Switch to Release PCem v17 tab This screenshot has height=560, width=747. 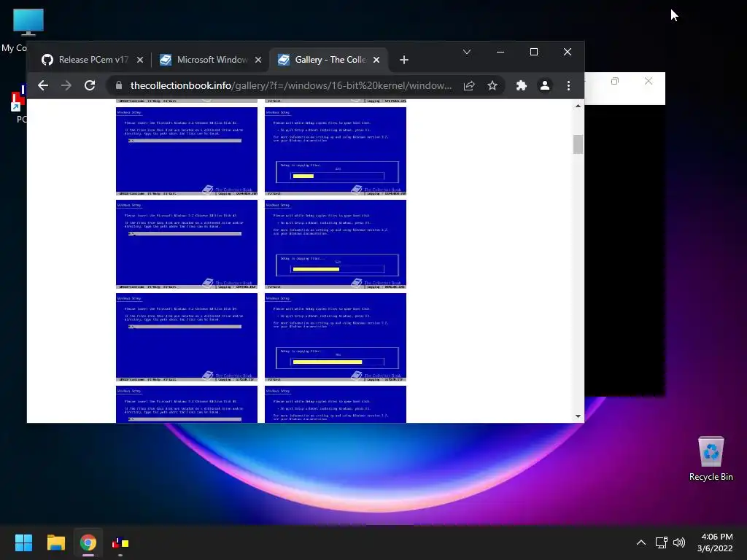click(x=92, y=60)
